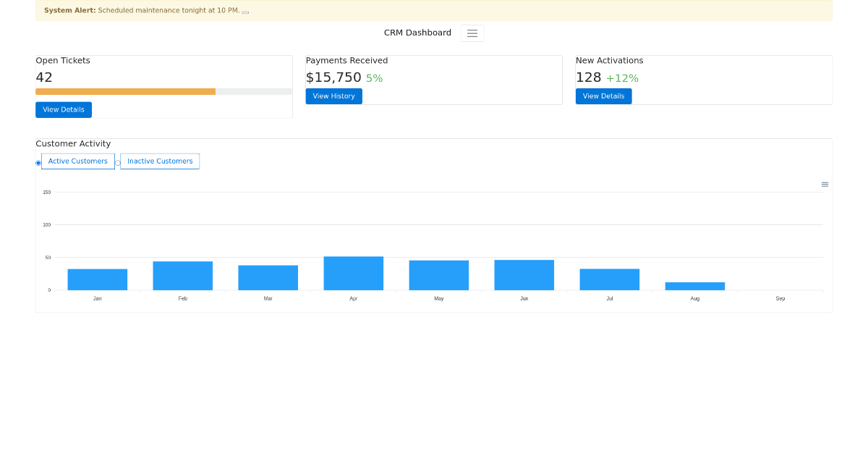Click the June bar in the chart

524,274
